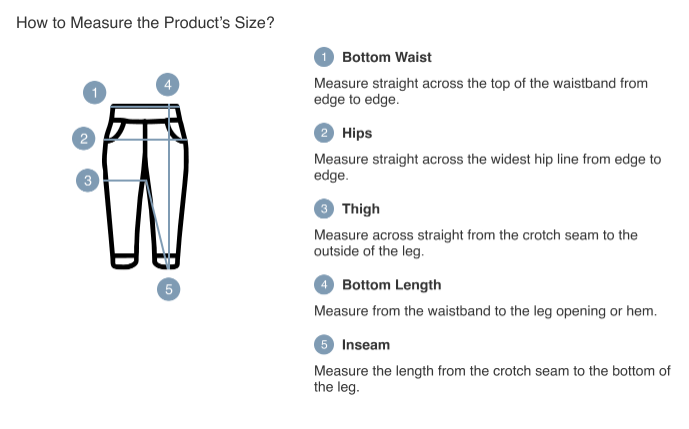Viewport: 689px width, 429px height.
Task: Click the number 5 badge next to Inseam
Action: 324,345
